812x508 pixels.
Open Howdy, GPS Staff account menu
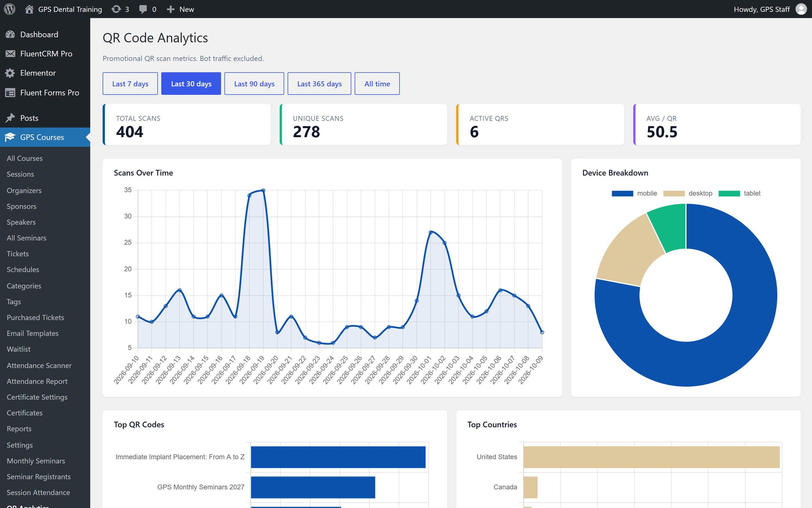[x=770, y=9]
